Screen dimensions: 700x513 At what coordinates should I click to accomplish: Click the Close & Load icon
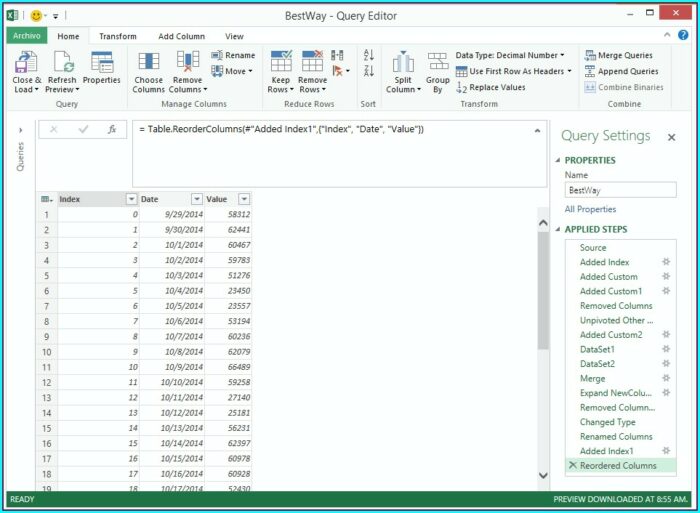(x=26, y=62)
